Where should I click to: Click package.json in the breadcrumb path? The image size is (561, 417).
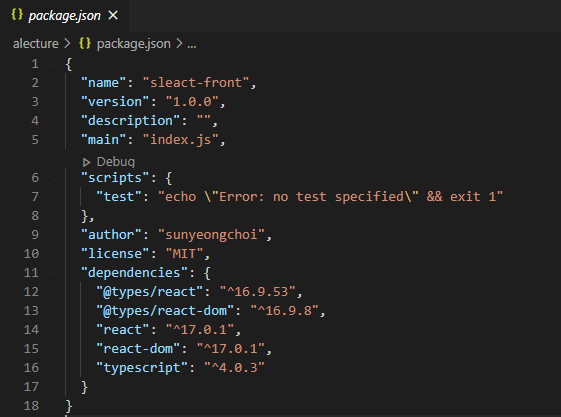click(133, 44)
